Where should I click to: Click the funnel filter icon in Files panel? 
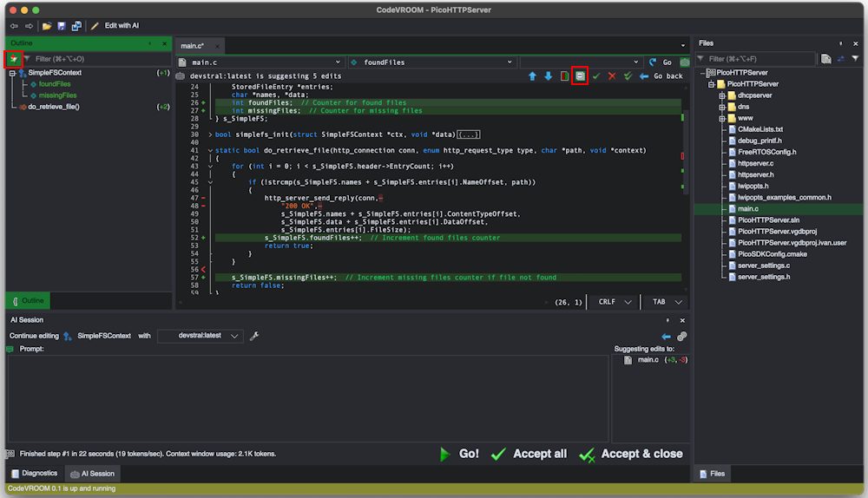855,59
